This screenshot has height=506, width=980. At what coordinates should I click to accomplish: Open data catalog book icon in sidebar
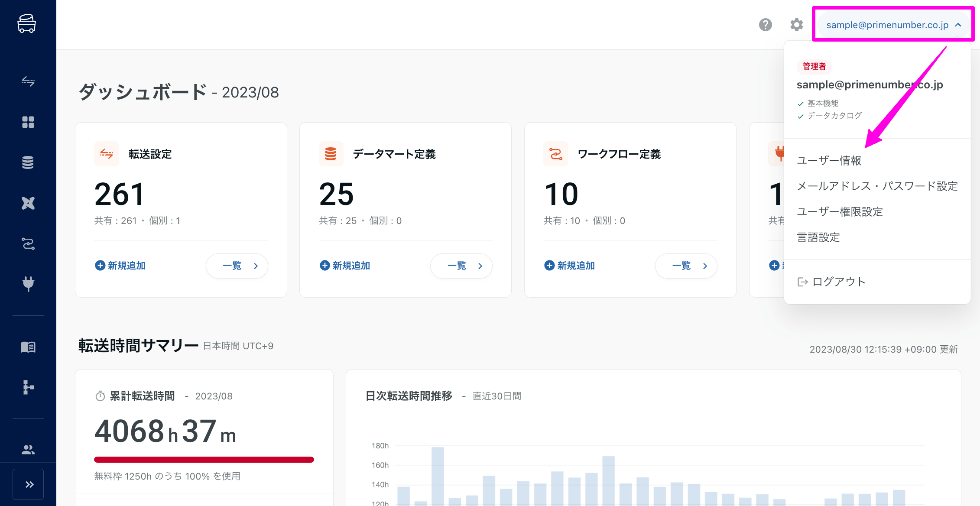click(28, 347)
